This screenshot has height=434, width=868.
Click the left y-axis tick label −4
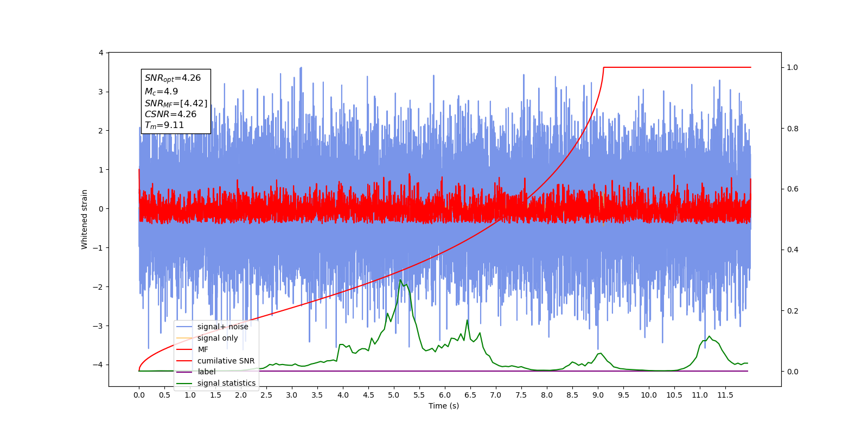click(x=99, y=365)
